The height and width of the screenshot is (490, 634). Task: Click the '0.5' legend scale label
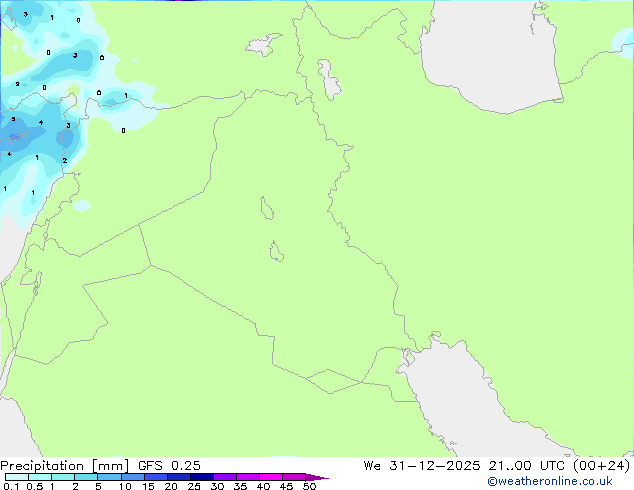point(35,486)
